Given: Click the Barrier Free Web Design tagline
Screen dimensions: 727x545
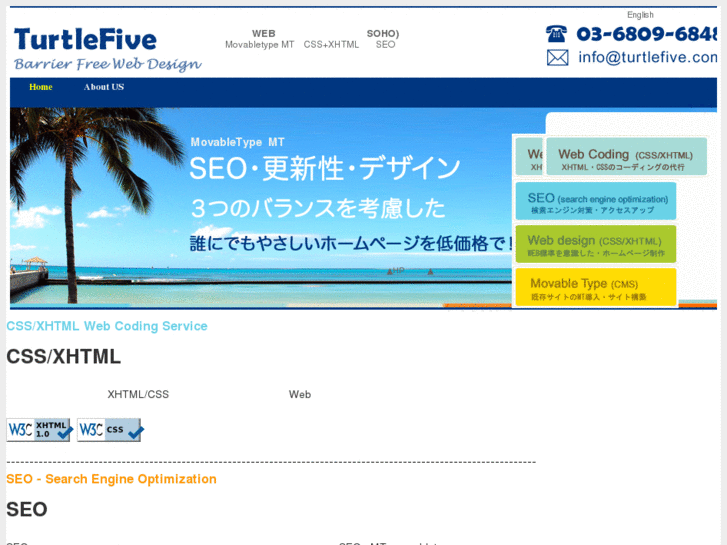Looking at the screenshot, I should [x=108, y=64].
